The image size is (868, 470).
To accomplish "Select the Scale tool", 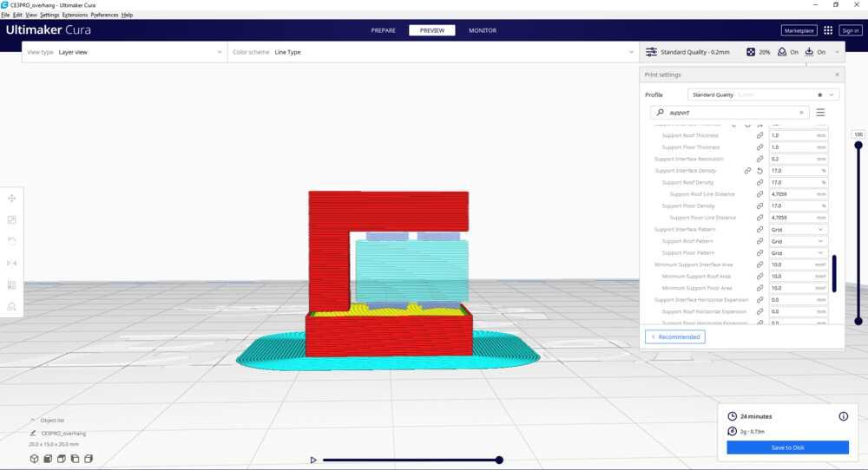I will coord(12,220).
